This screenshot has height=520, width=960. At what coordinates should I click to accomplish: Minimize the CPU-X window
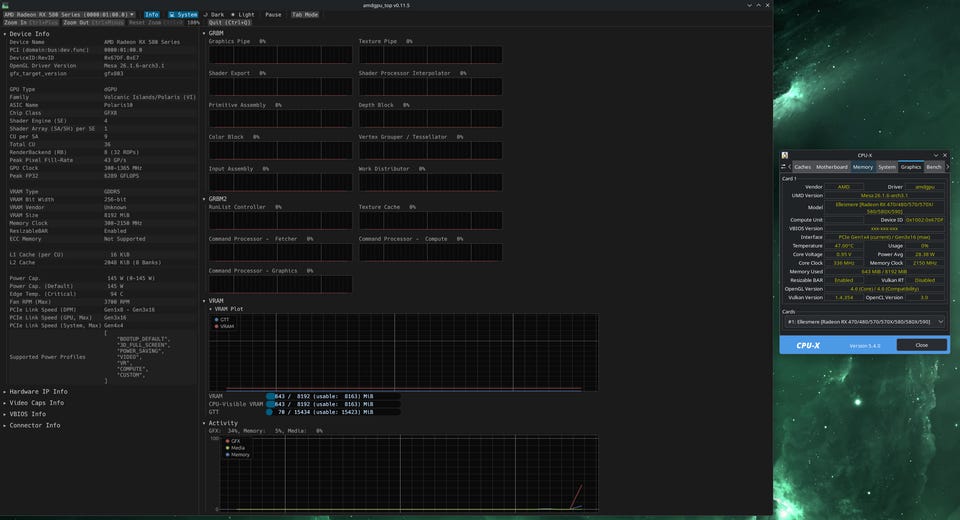(x=936, y=155)
